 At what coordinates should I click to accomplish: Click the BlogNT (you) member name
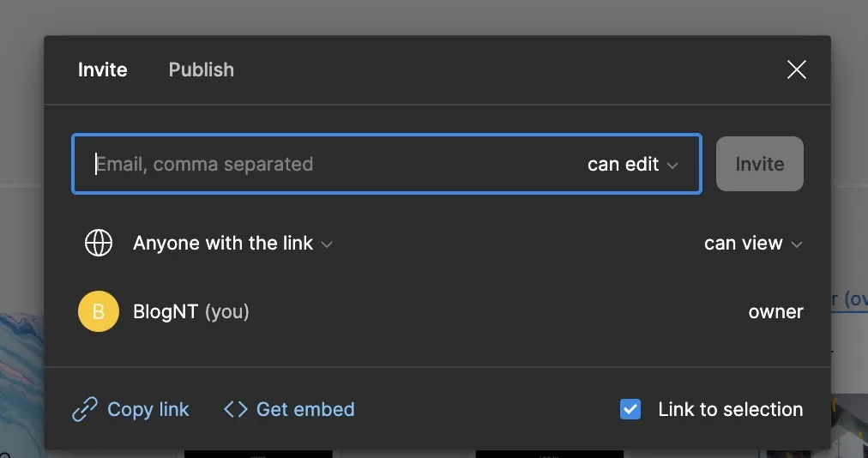pyautogui.click(x=191, y=311)
